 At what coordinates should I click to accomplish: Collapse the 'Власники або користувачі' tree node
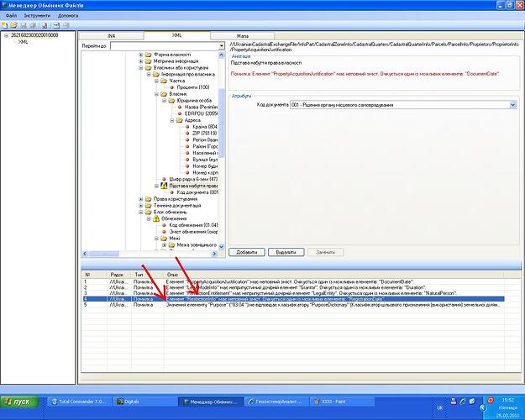click(x=141, y=68)
